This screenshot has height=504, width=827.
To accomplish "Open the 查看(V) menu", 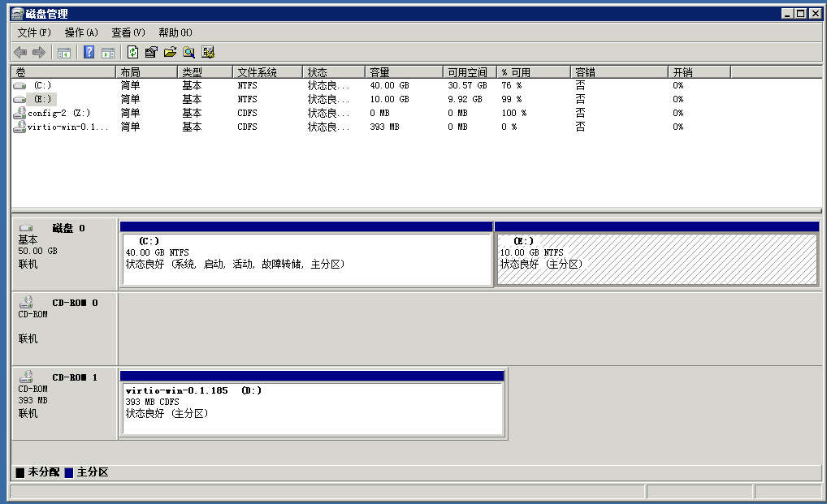I will [x=128, y=32].
